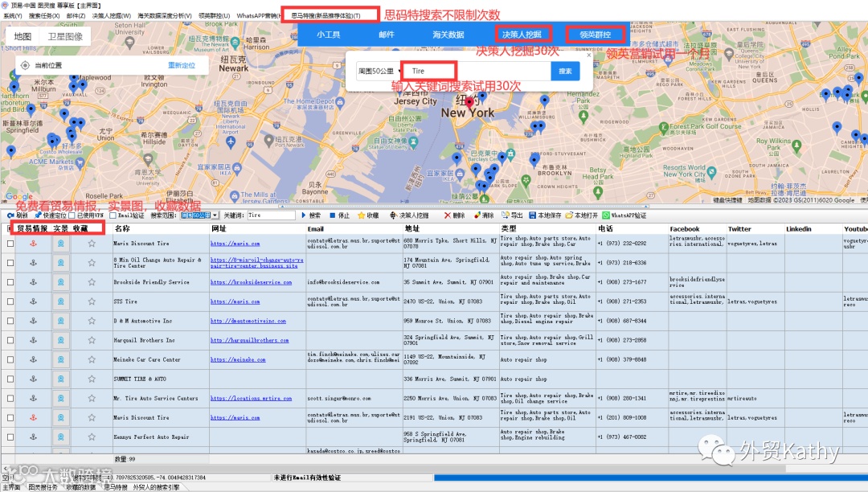Sort by 名称 column header
868x492 pixels.
pyautogui.click(x=160, y=228)
